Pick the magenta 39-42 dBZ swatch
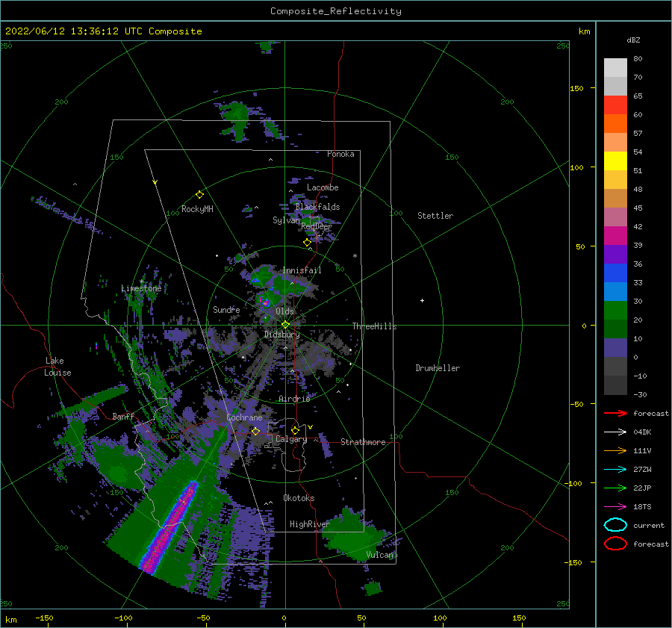 click(615, 235)
